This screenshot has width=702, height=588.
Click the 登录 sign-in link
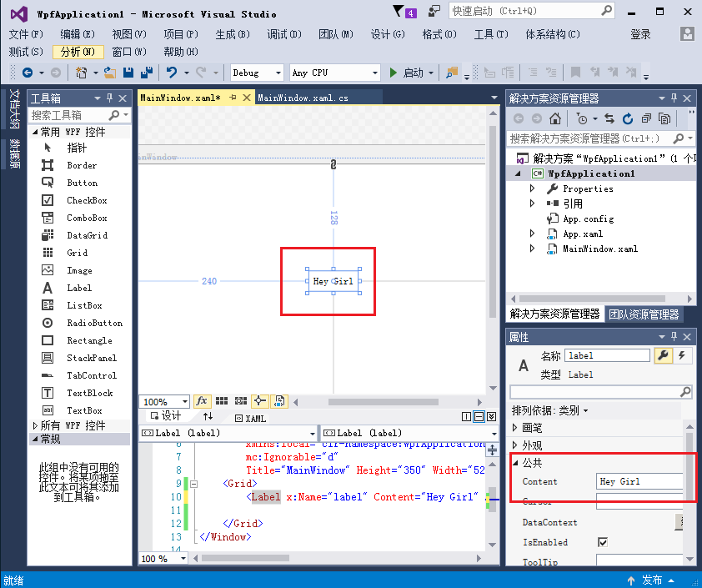pyautogui.click(x=640, y=34)
